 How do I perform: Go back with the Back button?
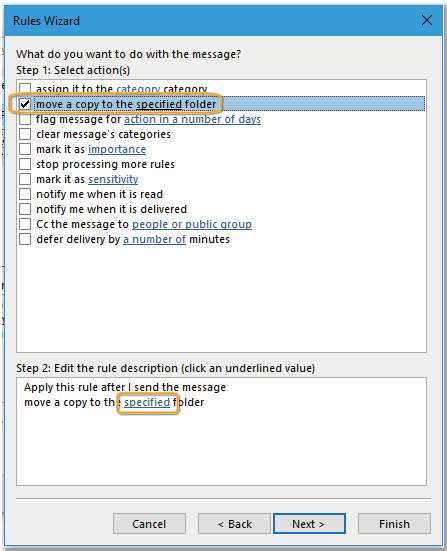coord(234,524)
